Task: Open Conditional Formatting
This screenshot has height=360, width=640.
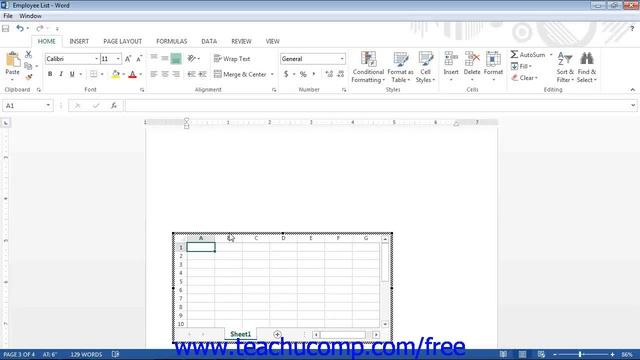Action: coord(368,67)
